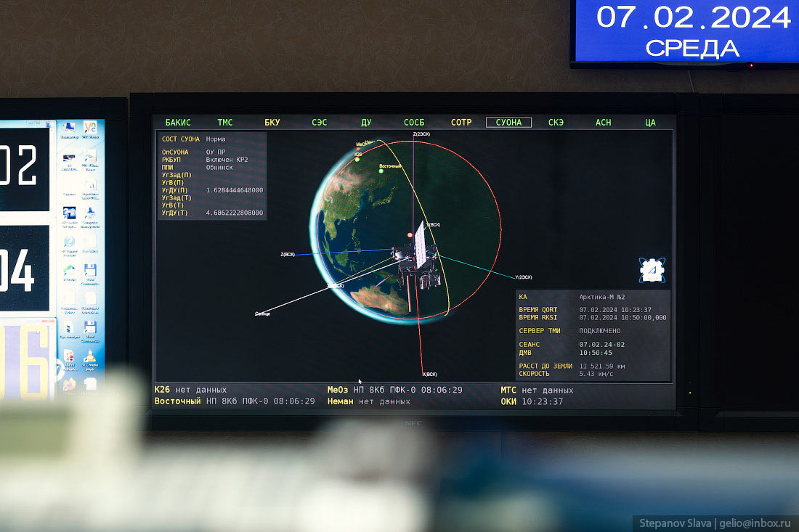Switch to the СОТР tab
Screen dimensions: 799x532
[461, 123]
